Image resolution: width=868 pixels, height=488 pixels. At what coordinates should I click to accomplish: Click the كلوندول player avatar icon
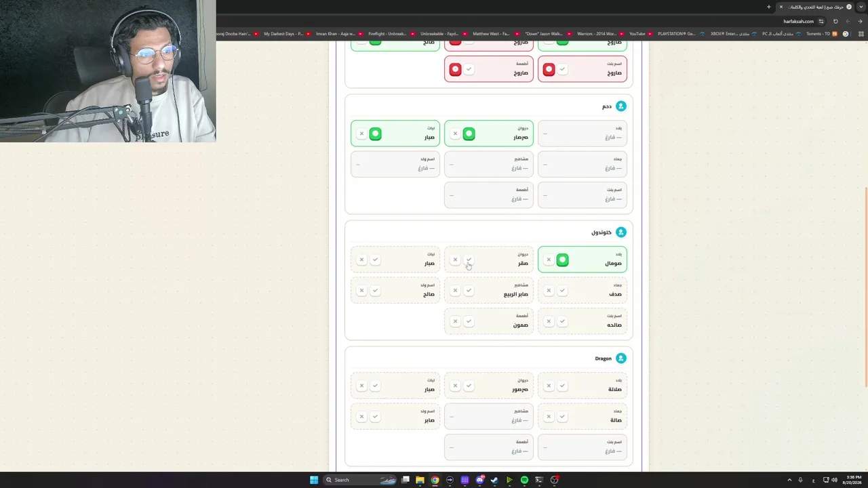(620, 232)
